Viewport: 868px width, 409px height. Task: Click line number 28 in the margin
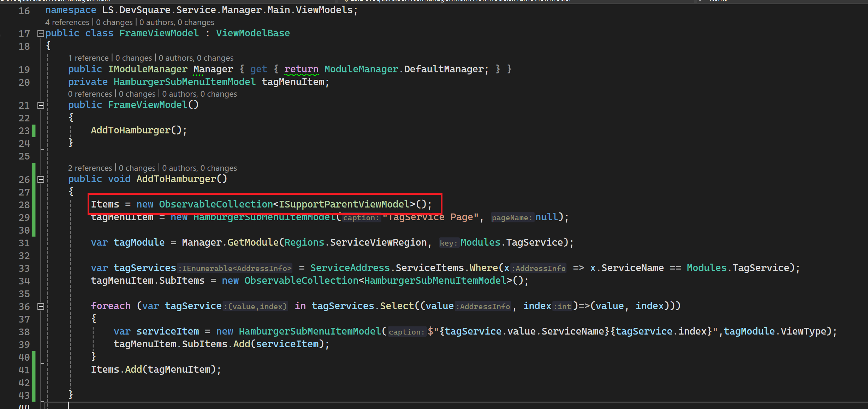(24, 205)
